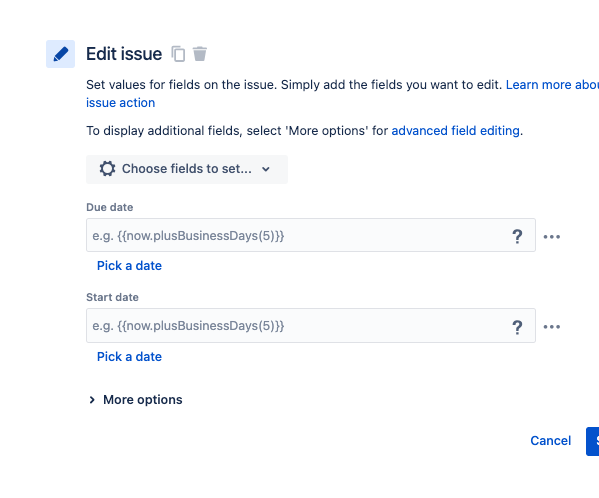Click the gear icon in Choose fields button
Screen dimensions: 599x498
pyautogui.click(x=107, y=169)
